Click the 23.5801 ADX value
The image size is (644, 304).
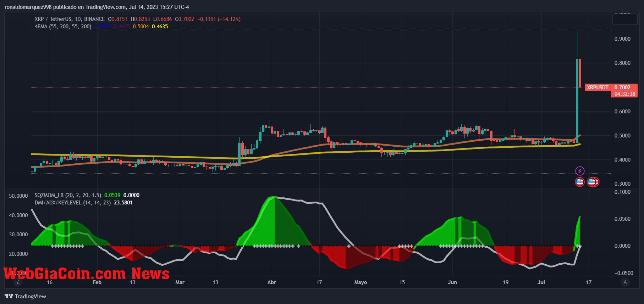(x=123, y=203)
